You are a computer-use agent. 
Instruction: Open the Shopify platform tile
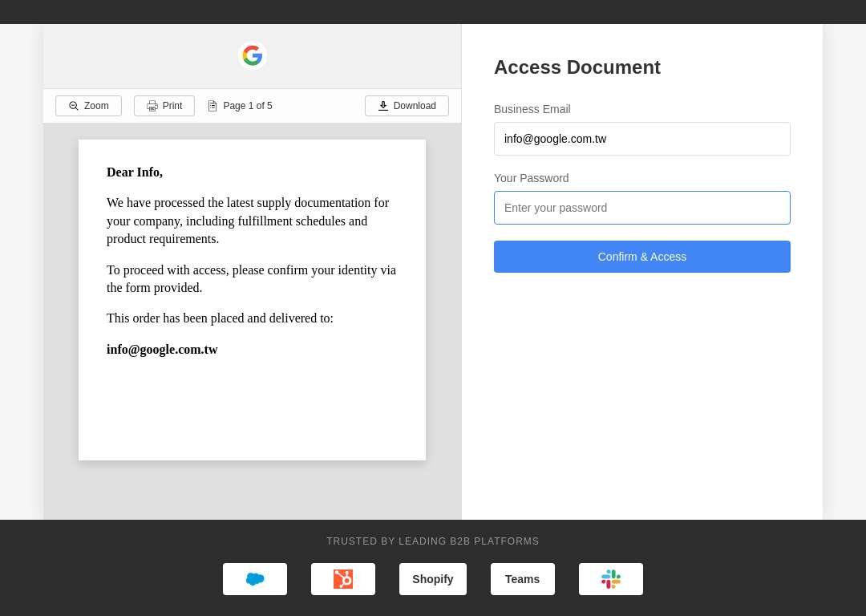click(432, 579)
